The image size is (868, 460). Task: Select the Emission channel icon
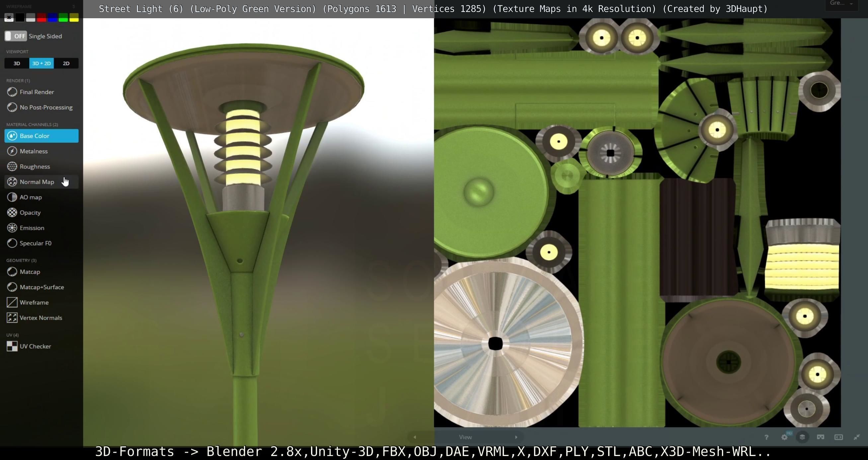tap(12, 228)
